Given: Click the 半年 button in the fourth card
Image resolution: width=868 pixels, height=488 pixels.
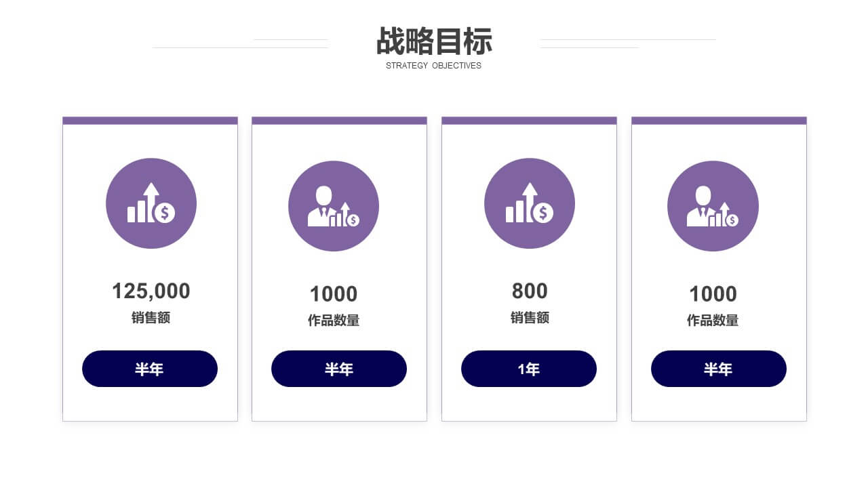Looking at the screenshot, I should (x=719, y=369).
